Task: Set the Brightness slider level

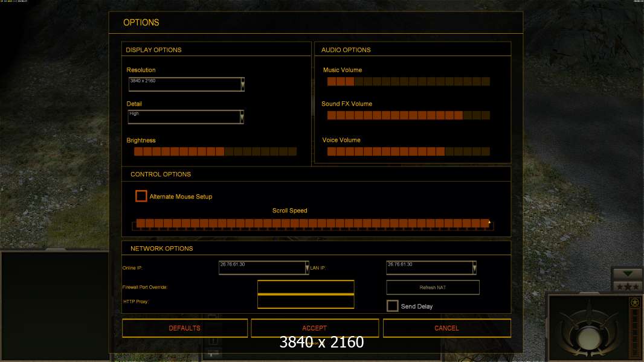Action: [215, 151]
